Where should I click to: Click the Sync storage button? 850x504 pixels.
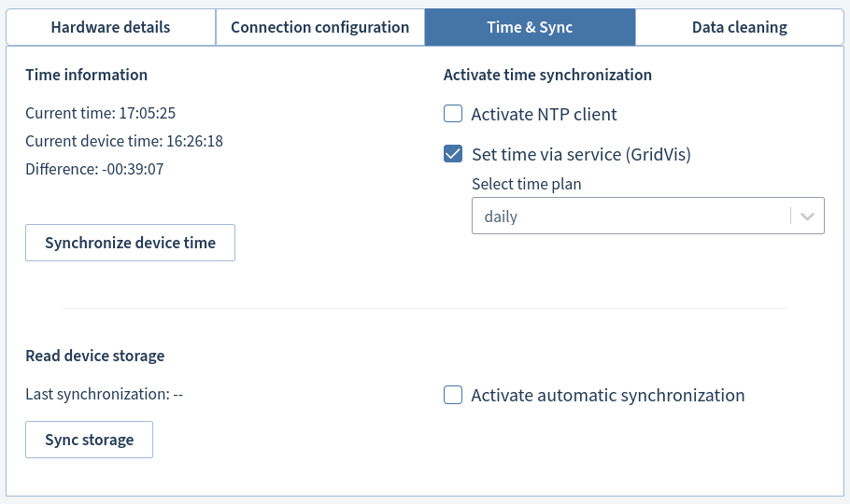89,440
